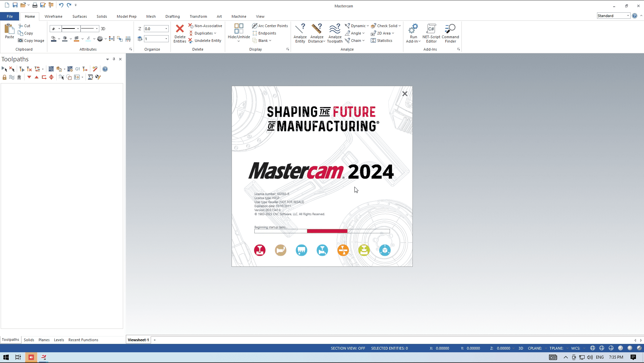Viewport: 644px width, 363px height.
Task: Click the Analyze Entity tool
Action: [x=300, y=33]
